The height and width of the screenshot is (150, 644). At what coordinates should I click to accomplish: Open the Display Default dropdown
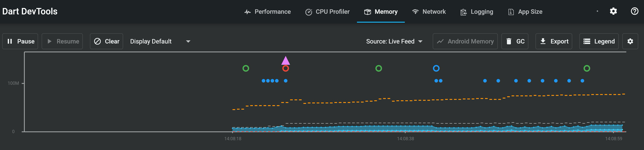coord(160,41)
